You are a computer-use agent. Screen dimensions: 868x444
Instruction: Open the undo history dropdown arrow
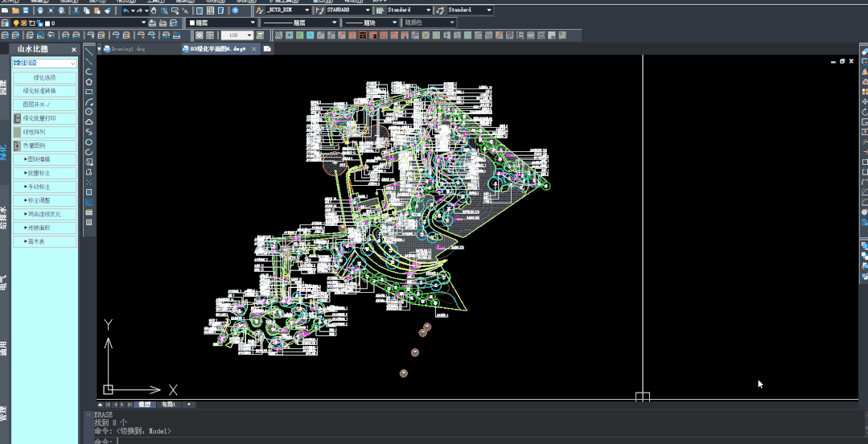pos(133,10)
